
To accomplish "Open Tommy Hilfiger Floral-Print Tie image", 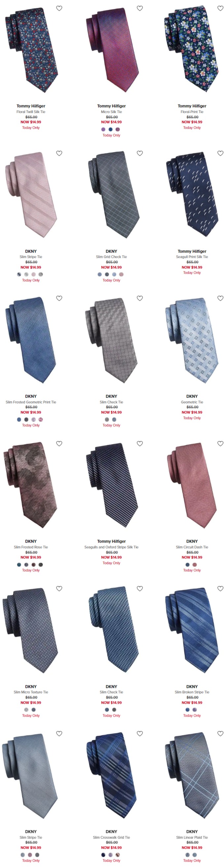I will click(192, 49).
